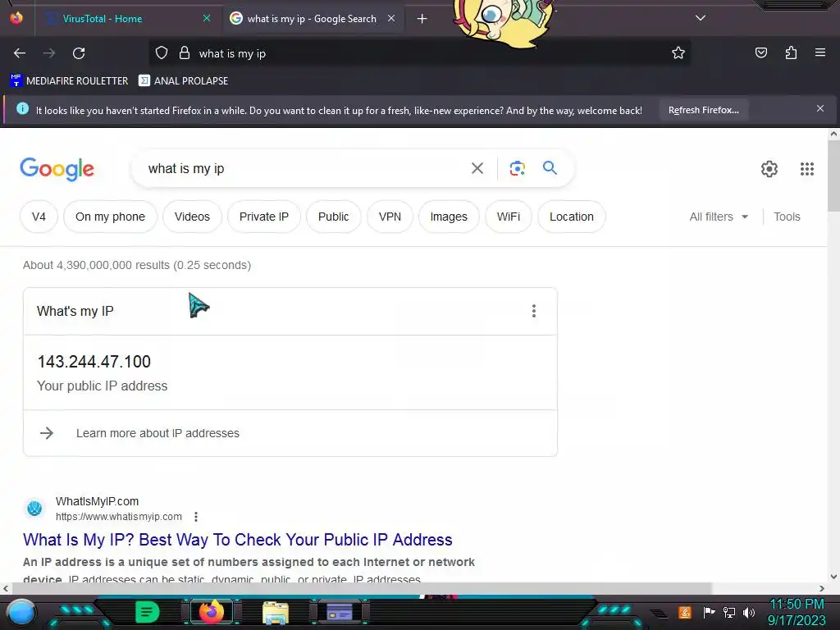Click the site security padlock icon
This screenshot has width=840, height=630.
pyautogui.click(x=185, y=53)
